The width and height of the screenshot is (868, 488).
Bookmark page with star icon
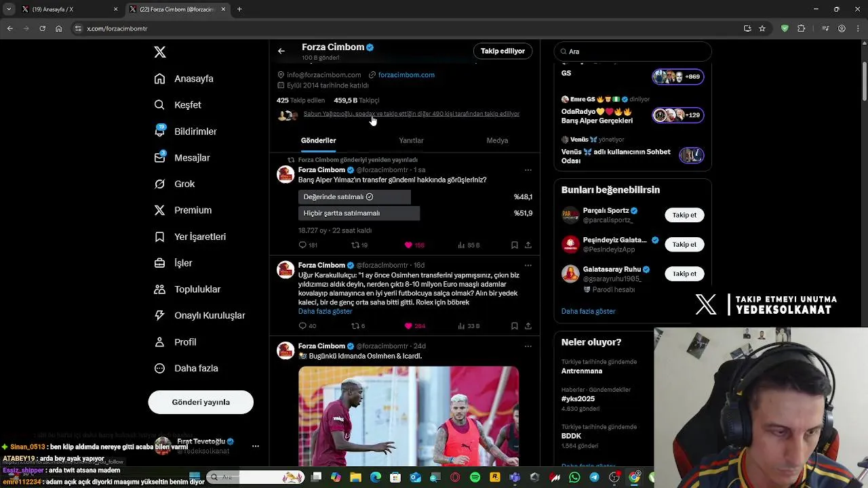[x=762, y=28]
